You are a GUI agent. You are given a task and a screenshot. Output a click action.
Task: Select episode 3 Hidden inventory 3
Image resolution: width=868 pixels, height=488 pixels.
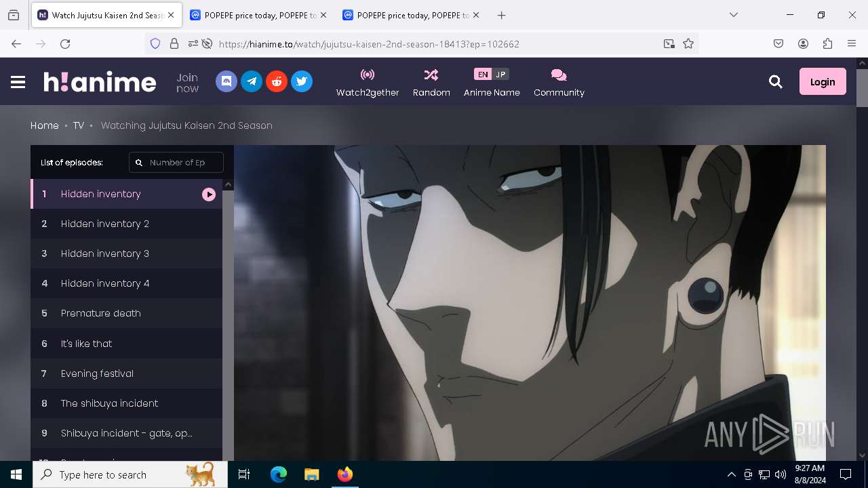point(127,253)
